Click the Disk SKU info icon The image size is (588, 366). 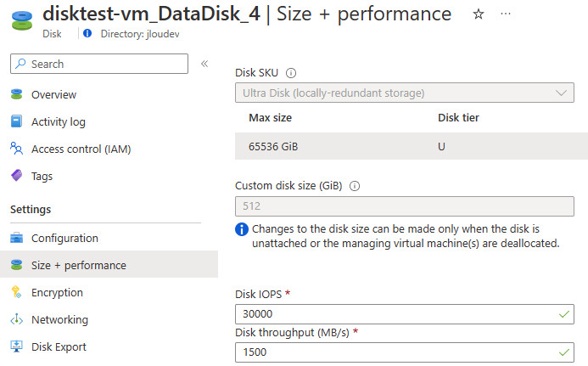[291, 73]
